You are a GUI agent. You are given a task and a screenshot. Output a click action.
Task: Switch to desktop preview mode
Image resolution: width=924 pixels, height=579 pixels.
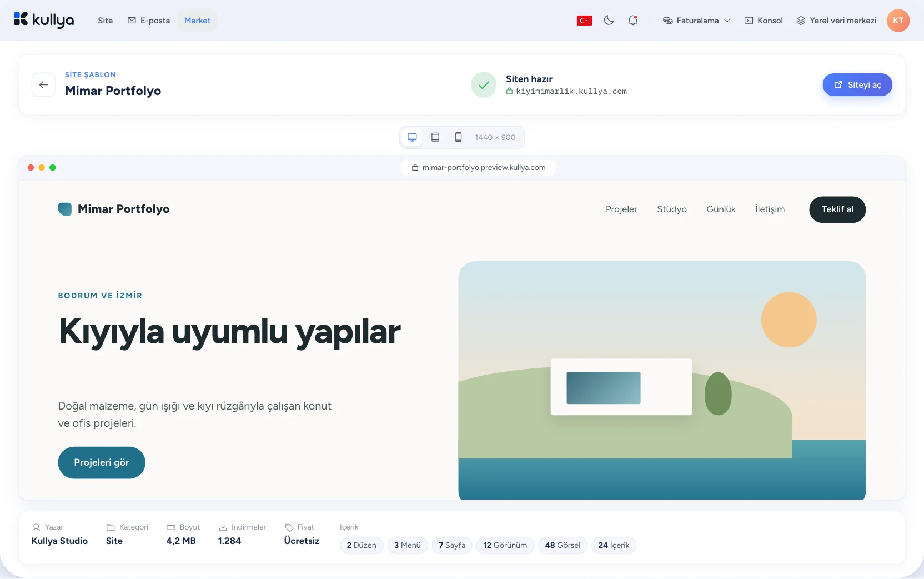tap(412, 137)
